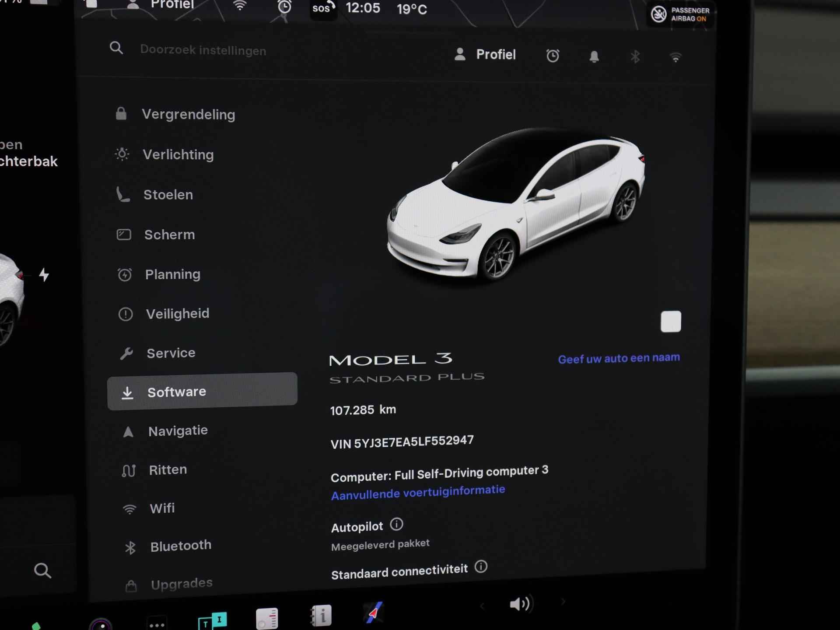Click the 19°C temperature reading
Viewport: 840px width, 630px height.
point(412,9)
